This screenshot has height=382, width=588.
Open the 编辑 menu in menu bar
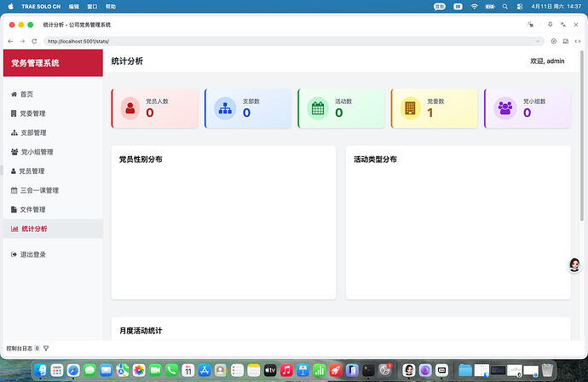(x=74, y=6)
